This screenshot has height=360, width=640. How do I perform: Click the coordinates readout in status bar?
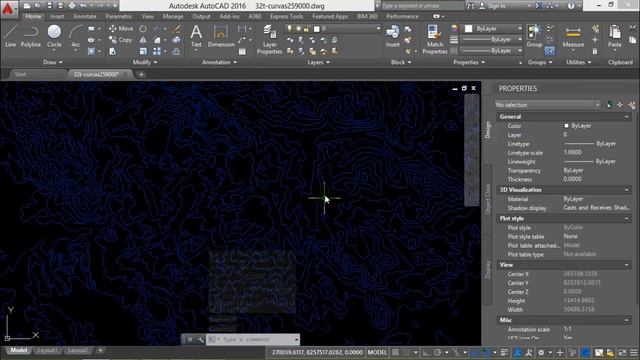317,352
